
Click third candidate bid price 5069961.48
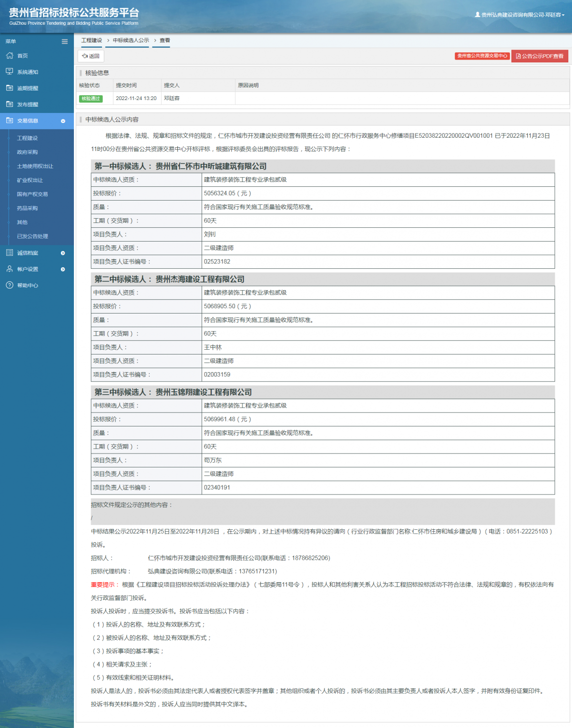(227, 419)
